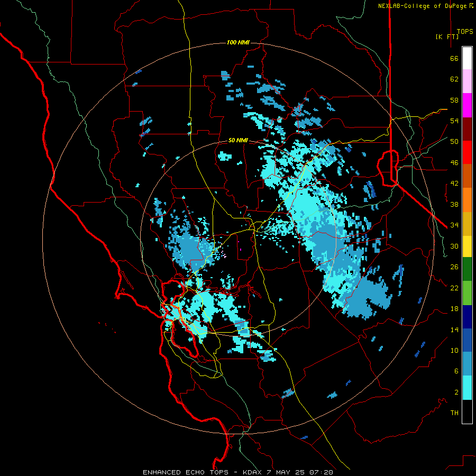Click the 30 legend value
The height and width of the screenshot is (476, 476).
454,246
